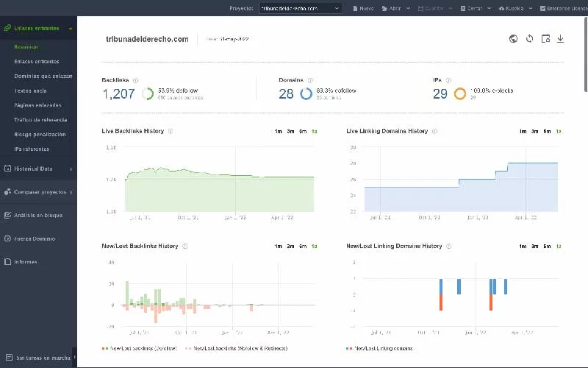Screen dimensions: 588x368
Task: Click the globe icon beside the refresh icon
Action: [x=513, y=39]
